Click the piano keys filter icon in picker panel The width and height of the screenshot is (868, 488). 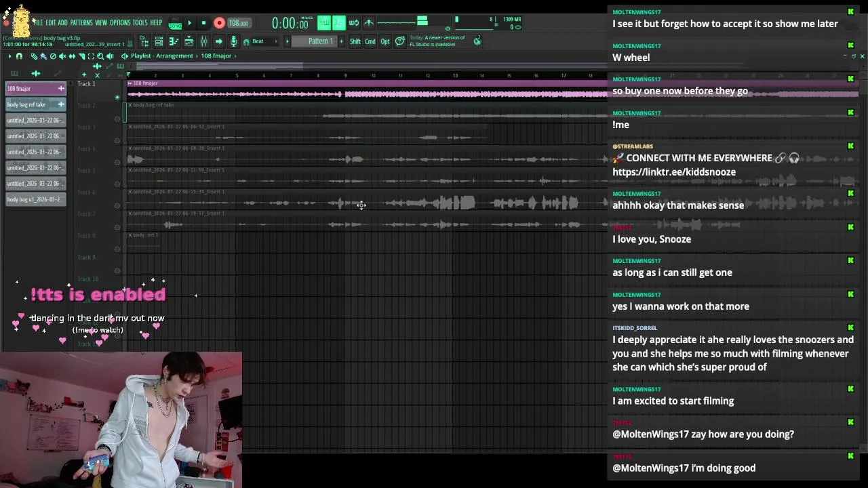coord(14,73)
